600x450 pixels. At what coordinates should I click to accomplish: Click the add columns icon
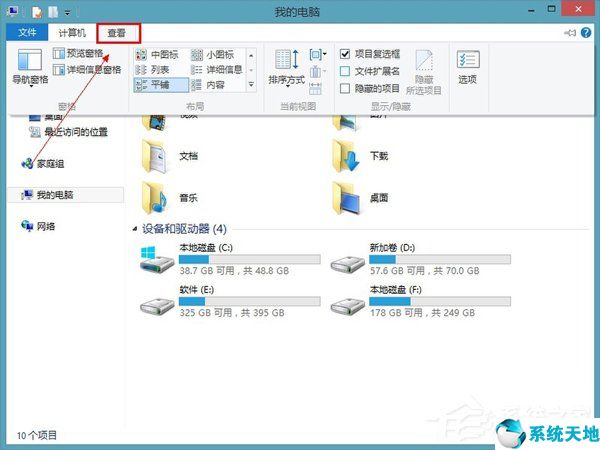317,71
